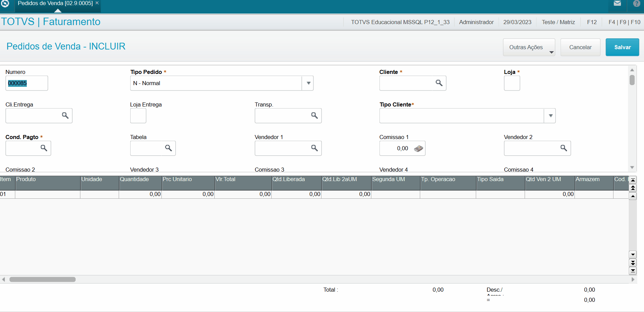Click horizontal scrollbar thumb below grid
Viewport: 644px width, 312px height.
click(x=42, y=279)
